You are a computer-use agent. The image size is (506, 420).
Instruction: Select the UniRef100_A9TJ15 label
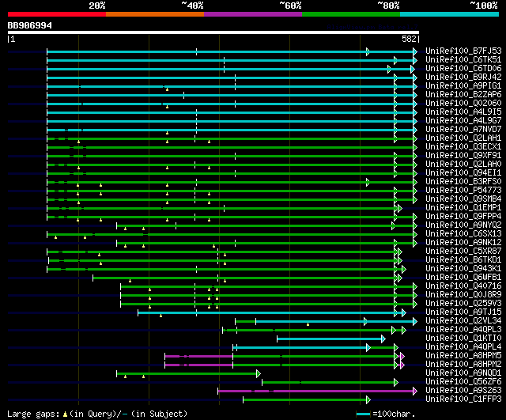click(x=463, y=312)
